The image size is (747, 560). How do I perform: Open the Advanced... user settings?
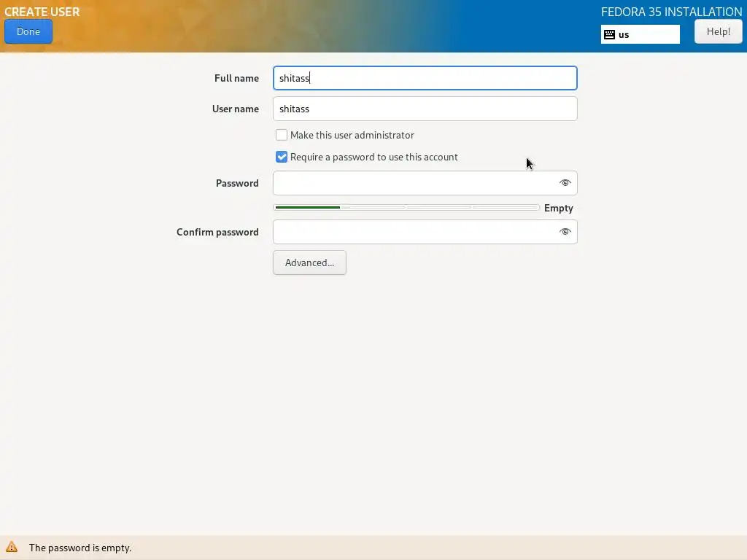309,262
